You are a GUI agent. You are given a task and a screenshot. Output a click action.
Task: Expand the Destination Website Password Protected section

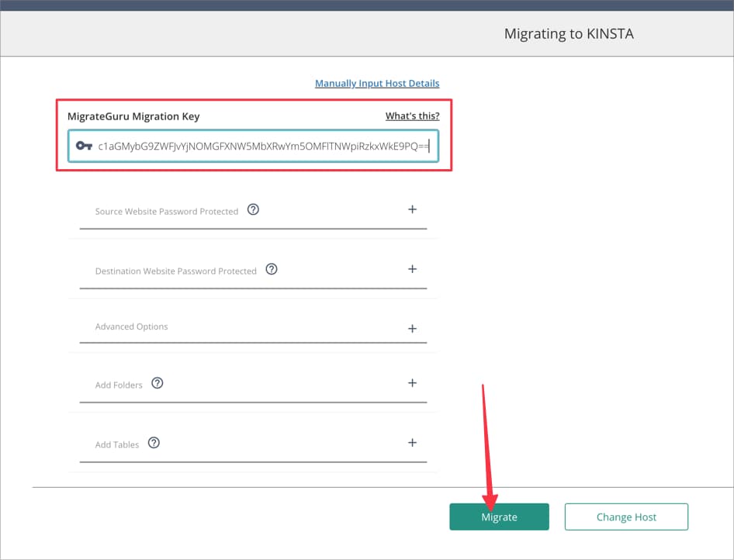[x=412, y=269]
